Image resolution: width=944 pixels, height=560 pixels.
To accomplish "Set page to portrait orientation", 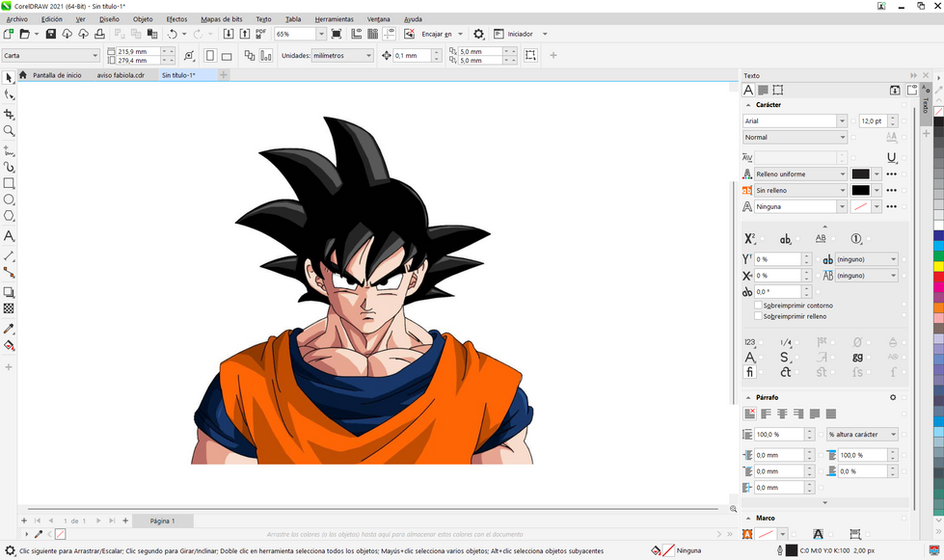I will (210, 55).
